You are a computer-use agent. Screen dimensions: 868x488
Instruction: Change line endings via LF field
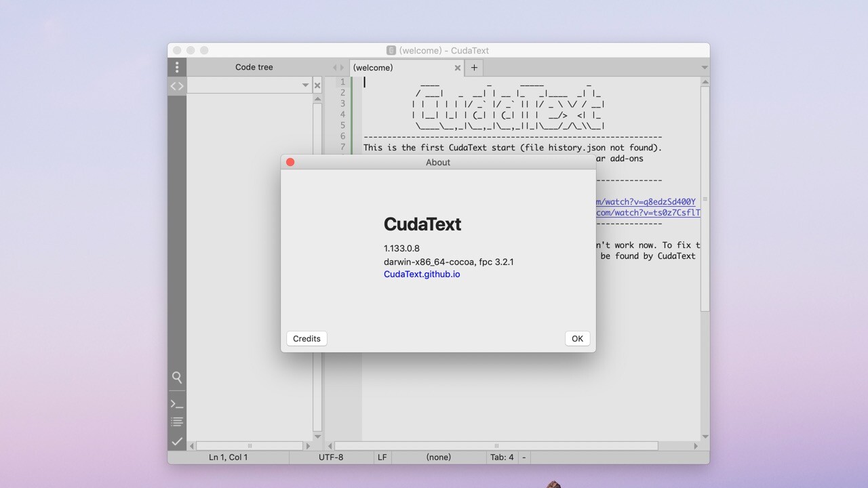tap(382, 457)
